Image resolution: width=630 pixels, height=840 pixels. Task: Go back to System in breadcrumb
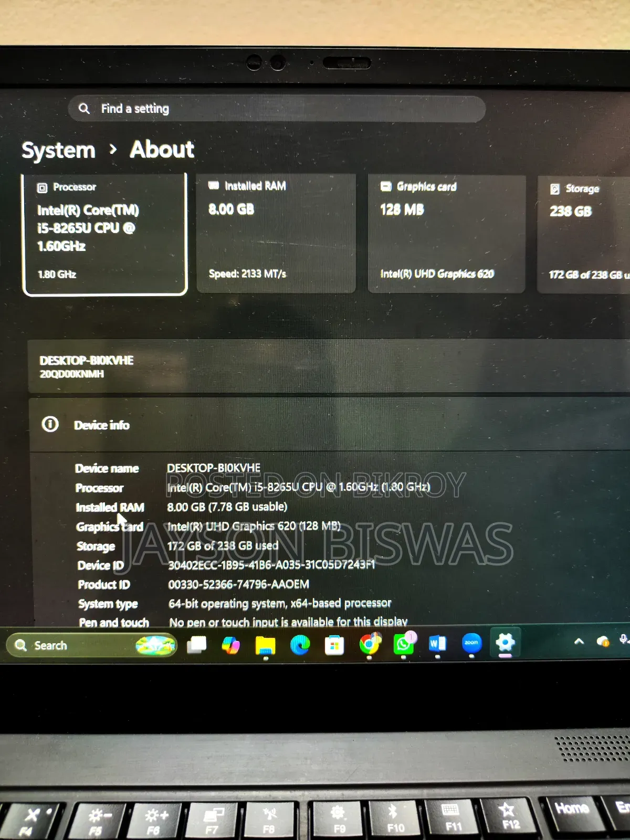pyautogui.click(x=58, y=151)
